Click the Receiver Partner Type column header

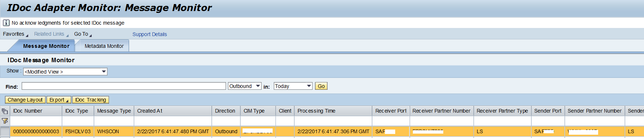click(502, 111)
